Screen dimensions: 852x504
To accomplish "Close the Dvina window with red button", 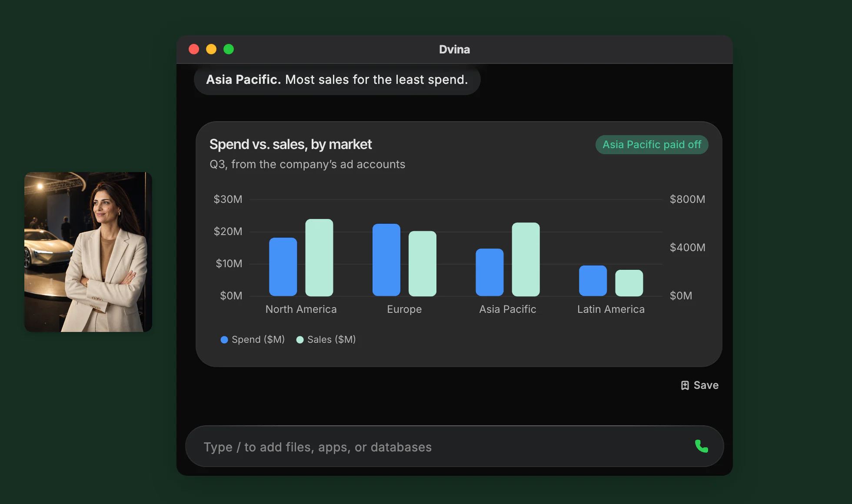I will point(194,49).
